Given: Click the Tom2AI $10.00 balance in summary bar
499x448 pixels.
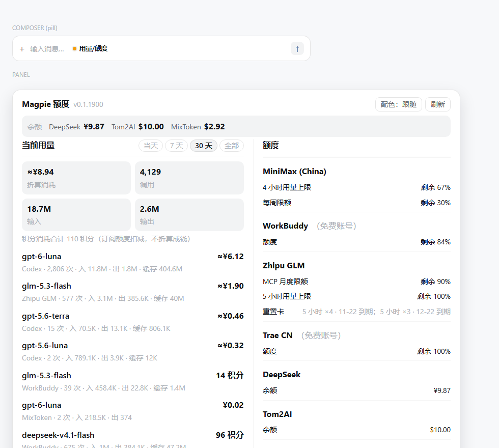Looking at the screenshot, I should coord(137,127).
